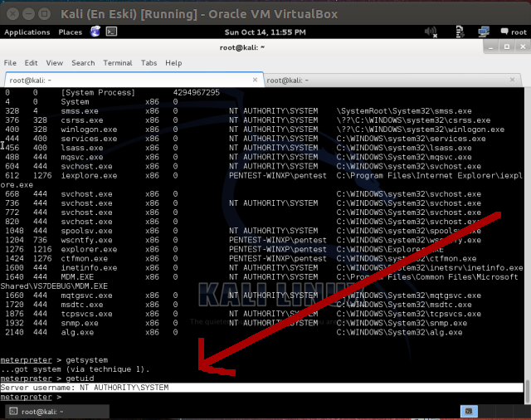Screen dimensions: 531x420
Task: Open the accessibility/bluetooth panel icon
Action: pos(460,32)
